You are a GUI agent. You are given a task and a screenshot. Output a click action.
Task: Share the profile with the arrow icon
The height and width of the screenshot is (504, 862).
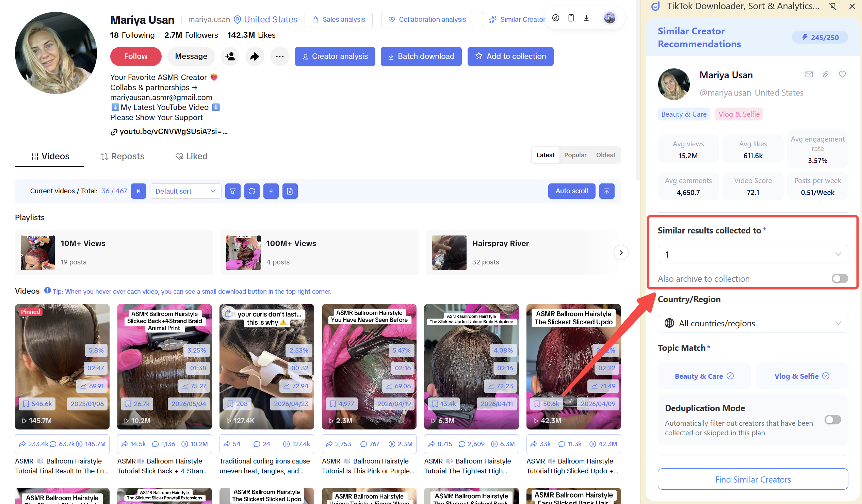[255, 56]
